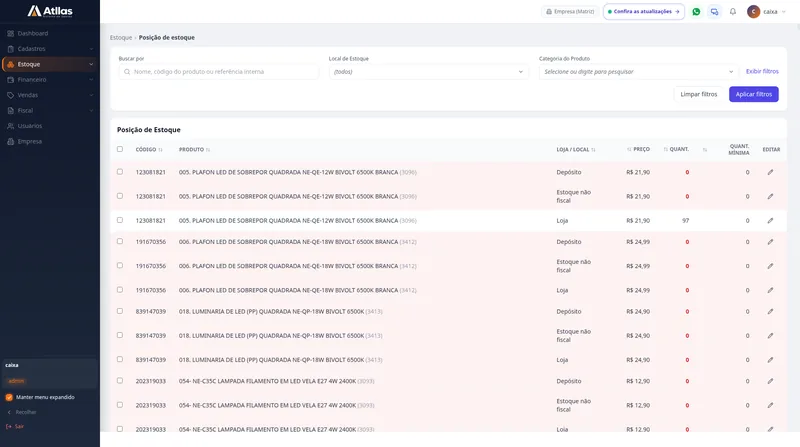Sort by Produto column arrows
800x447 pixels.
208,150
